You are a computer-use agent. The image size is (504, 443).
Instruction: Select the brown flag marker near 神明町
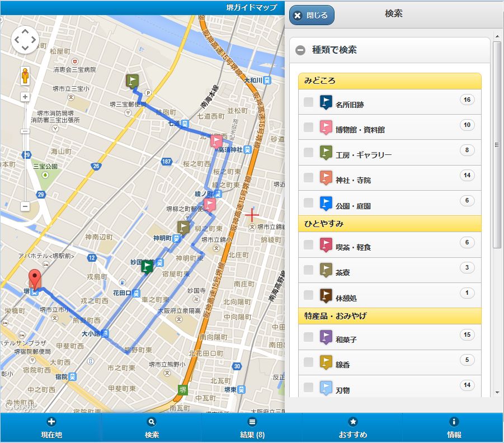(183, 227)
